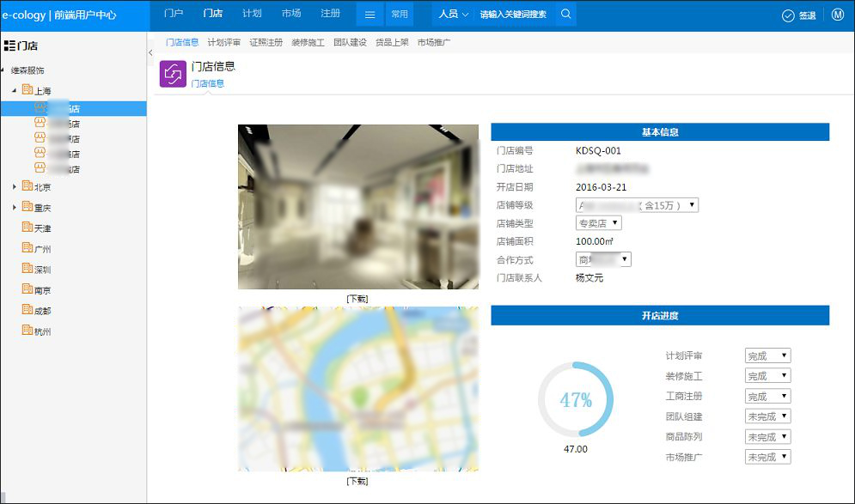Click the building icon beside 天津
Viewport: 855px width, 504px height.
tap(29, 227)
